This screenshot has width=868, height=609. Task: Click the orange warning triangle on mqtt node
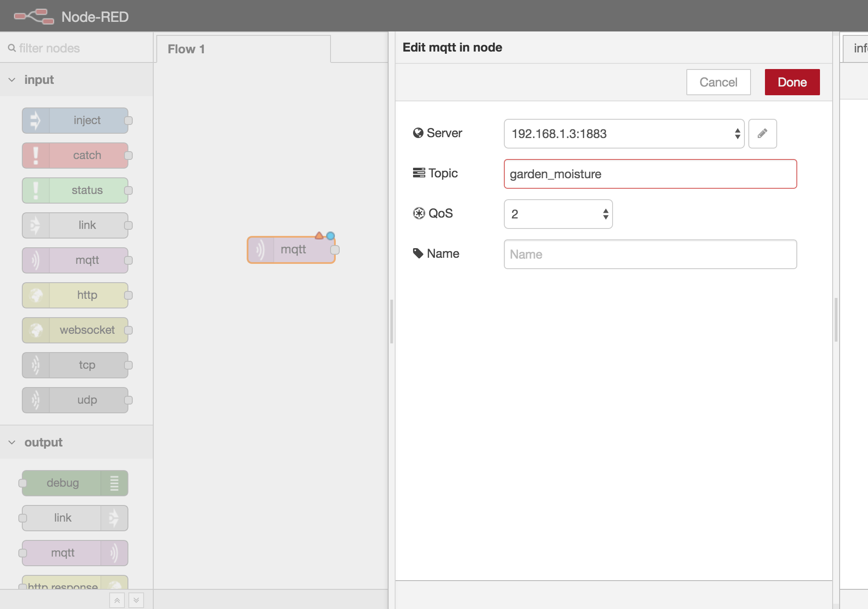pos(319,236)
